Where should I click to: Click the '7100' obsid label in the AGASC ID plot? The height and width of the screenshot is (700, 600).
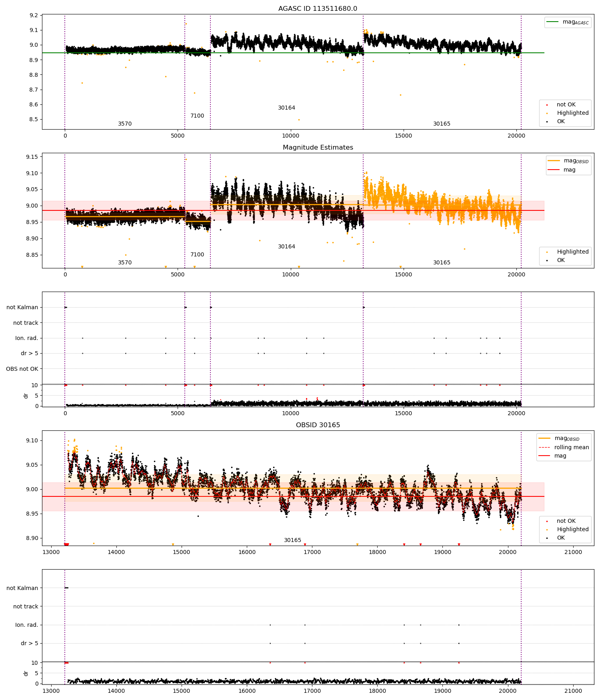[x=197, y=116]
